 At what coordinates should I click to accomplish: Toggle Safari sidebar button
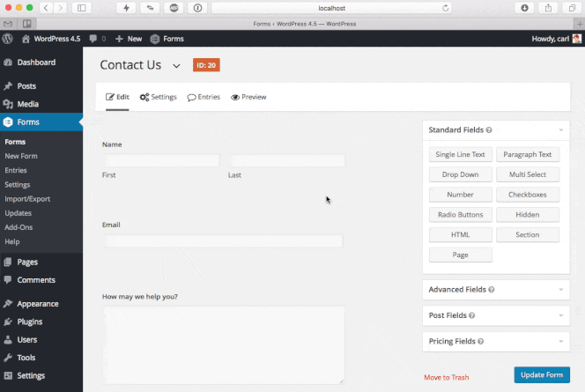(x=82, y=8)
